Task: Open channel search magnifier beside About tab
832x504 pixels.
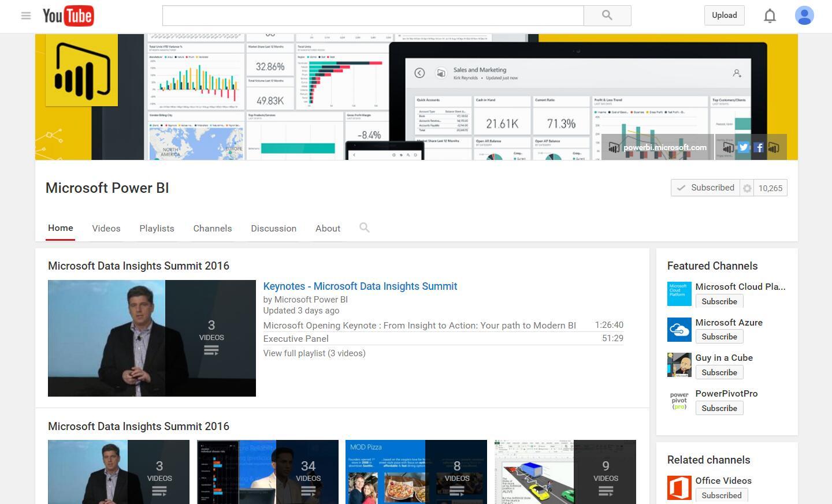Action: (x=364, y=227)
